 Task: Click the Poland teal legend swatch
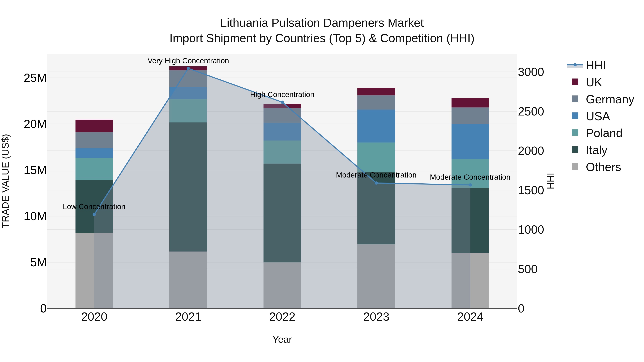pyautogui.click(x=575, y=132)
